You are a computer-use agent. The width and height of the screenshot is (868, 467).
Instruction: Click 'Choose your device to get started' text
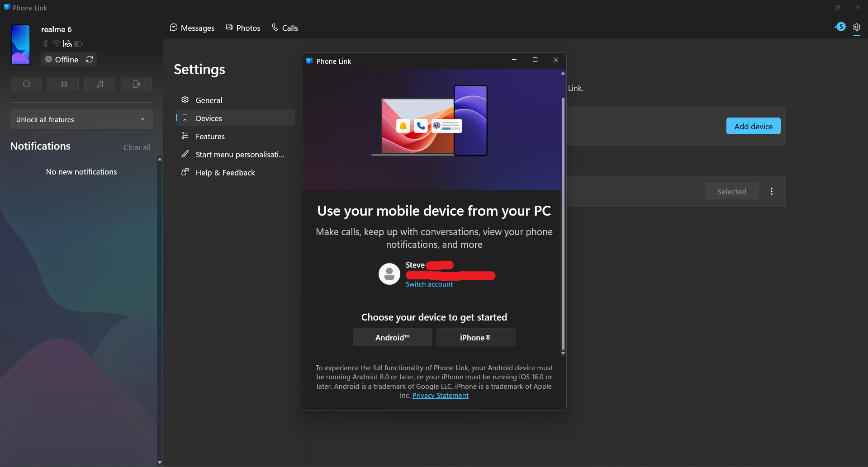pyautogui.click(x=434, y=317)
